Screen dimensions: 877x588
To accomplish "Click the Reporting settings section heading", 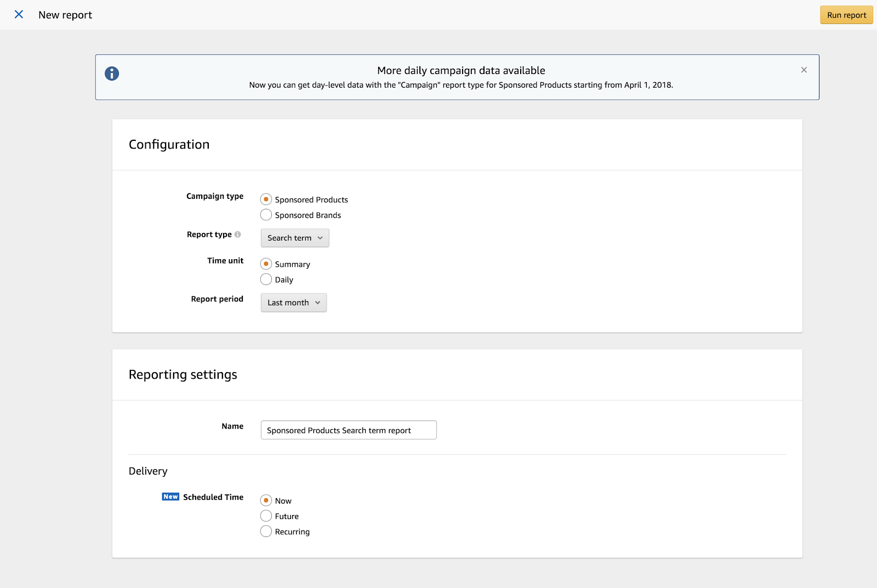I will click(x=183, y=375).
